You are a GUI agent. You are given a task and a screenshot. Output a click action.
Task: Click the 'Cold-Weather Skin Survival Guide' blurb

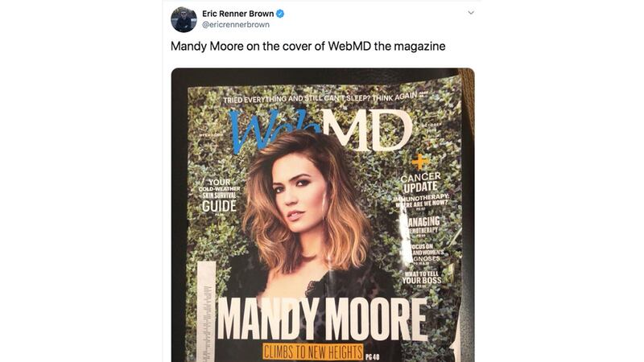tap(219, 195)
